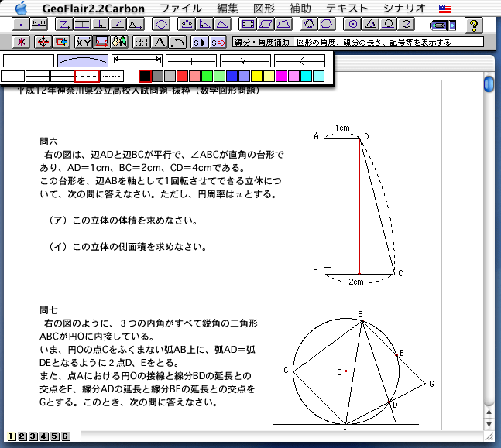Click the red starburst delete tool
Viewport: 501px width, 448px height.
point(21,42)
